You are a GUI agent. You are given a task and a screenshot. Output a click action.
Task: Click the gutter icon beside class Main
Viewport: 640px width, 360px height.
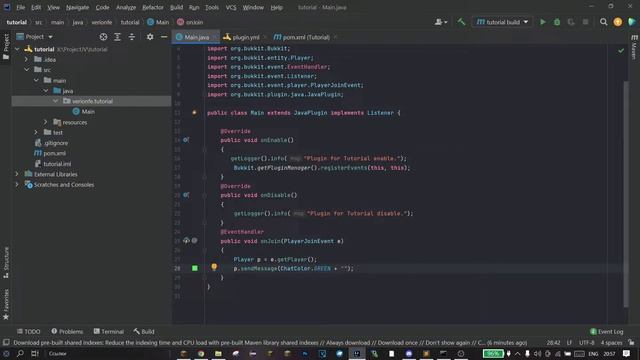[194, 113]
